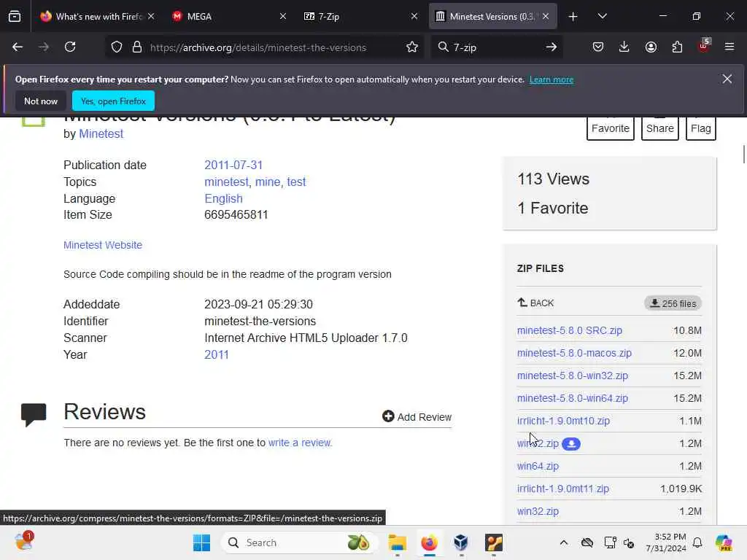Download win64.zip file
747x560 pixels.
coord(538,466)
